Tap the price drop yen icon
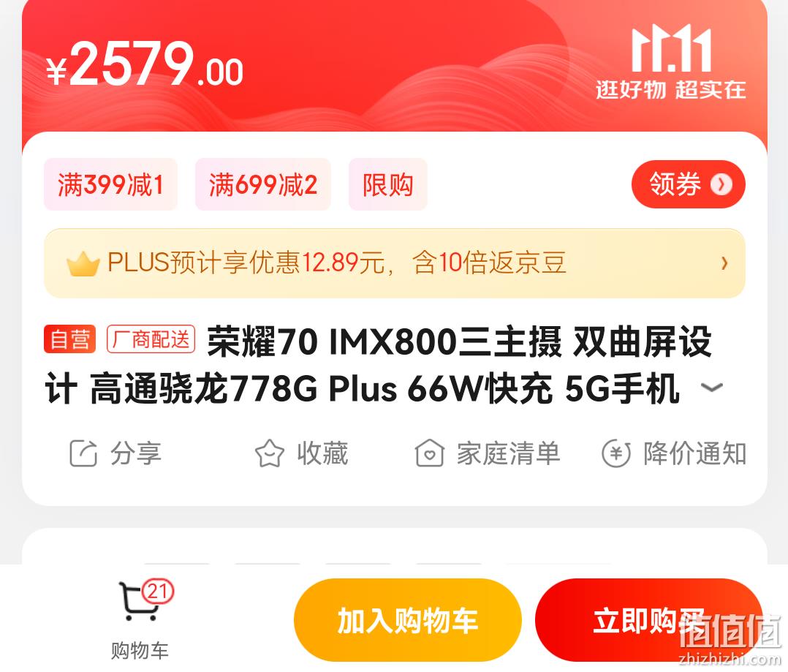Viewport: 788px width, 672px height. [615, 453]
